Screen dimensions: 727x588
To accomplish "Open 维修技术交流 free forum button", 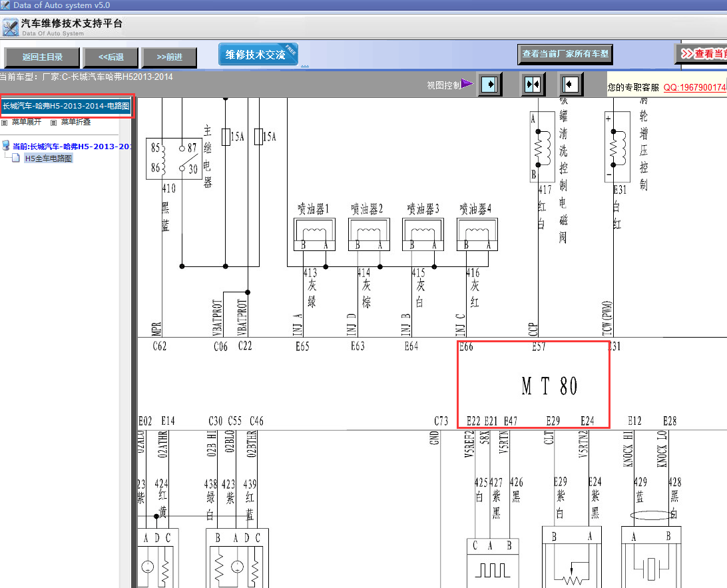I will coord(258,54).
